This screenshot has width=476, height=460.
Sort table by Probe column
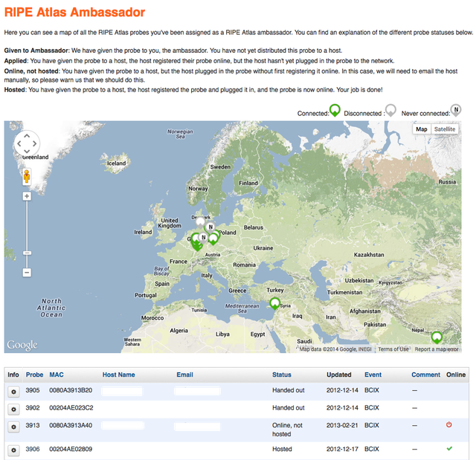34,375
